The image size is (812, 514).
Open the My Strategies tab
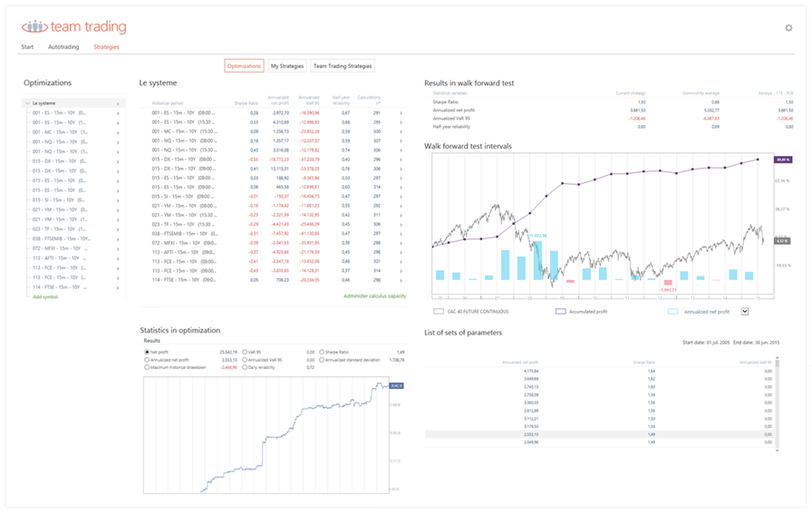click(286, 66)
